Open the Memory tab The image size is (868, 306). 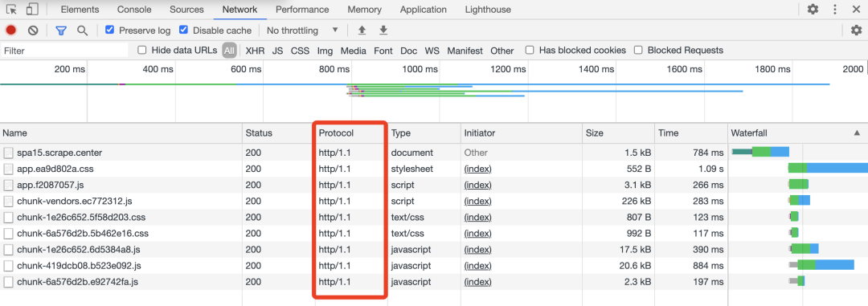(364, 10)
